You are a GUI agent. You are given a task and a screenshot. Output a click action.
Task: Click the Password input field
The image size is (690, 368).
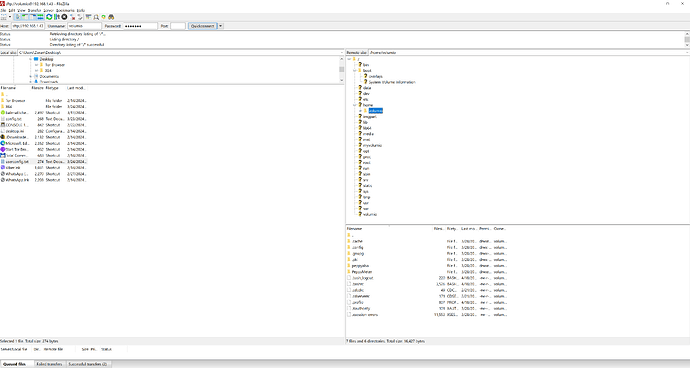(x=140, y=26)
